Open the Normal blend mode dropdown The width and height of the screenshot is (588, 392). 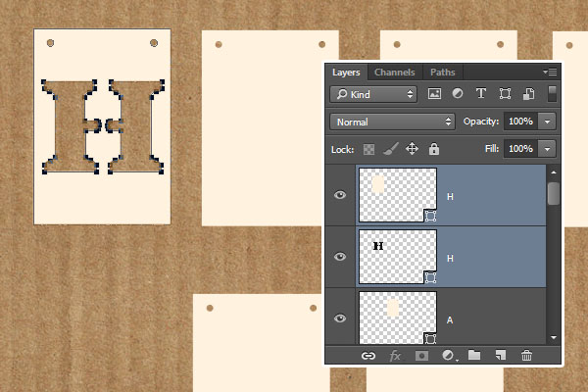pyautogui.click(x=393, y=122)
